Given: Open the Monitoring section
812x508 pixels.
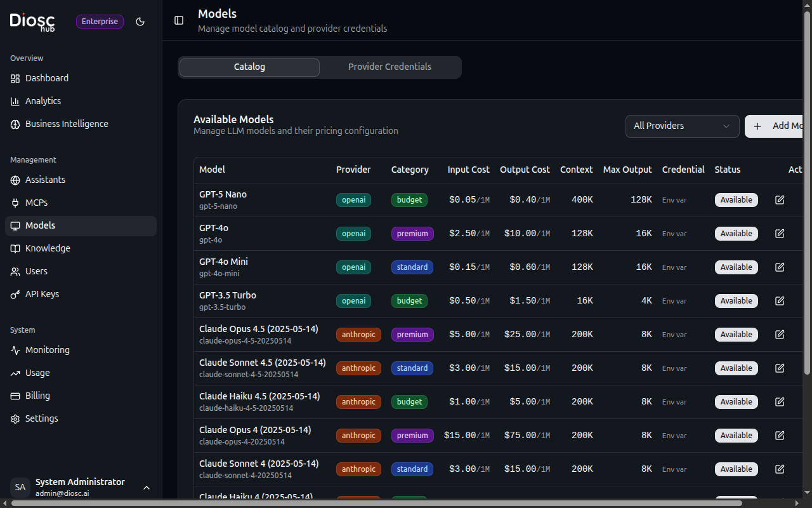Looking at the screenshot, I should (x=47, y=350).
